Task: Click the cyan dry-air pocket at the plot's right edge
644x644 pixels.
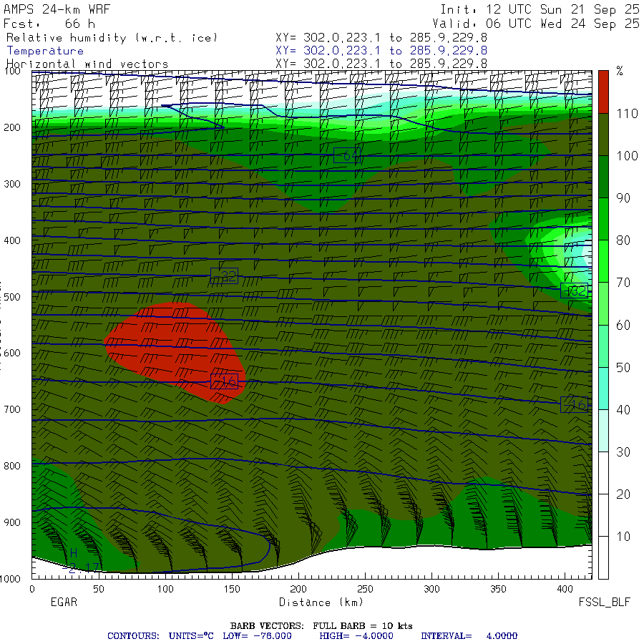Action: (x=581, y=255)
